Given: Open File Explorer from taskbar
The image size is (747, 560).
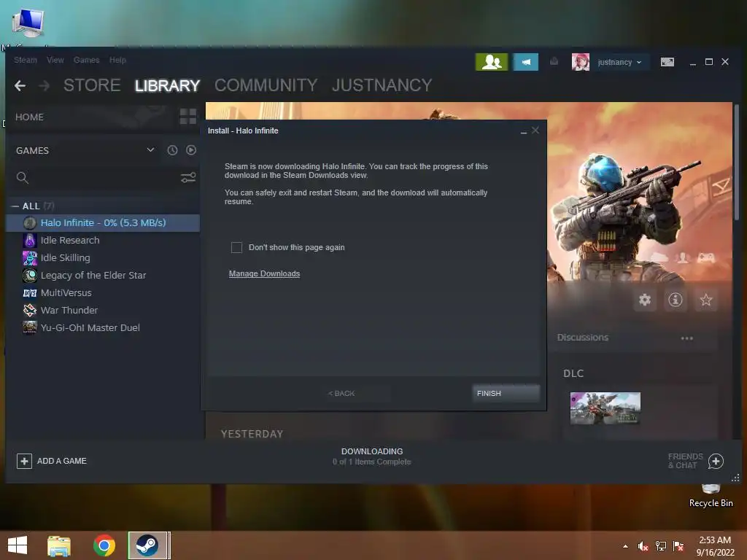Looking at the screenshot, I should (x=59, y=545).
